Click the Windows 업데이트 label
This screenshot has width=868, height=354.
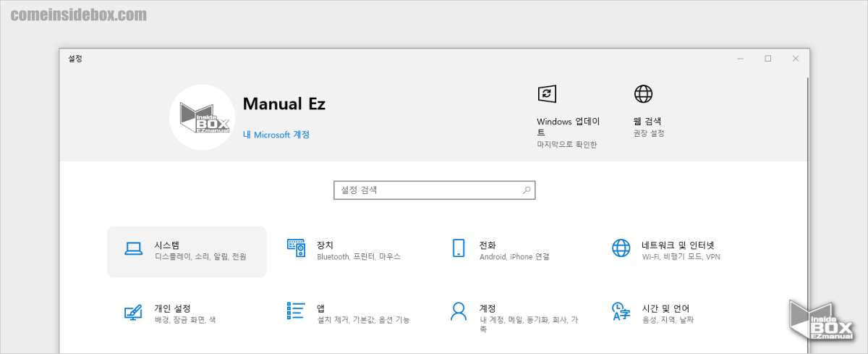tap(569, 127)
